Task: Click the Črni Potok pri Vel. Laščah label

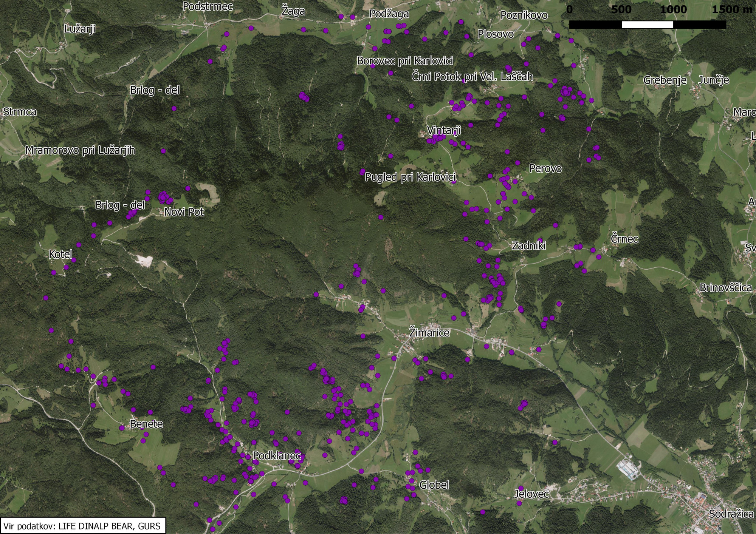Action: 472,77
